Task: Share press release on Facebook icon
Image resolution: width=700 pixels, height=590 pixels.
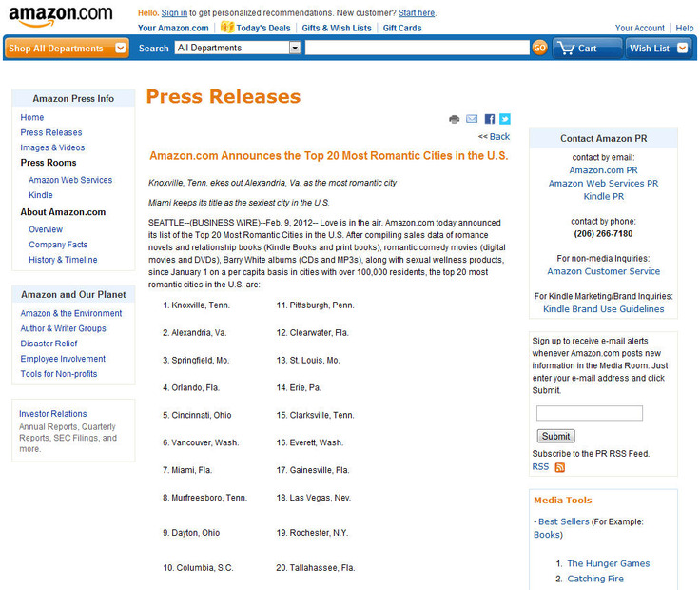Action: (x=489, y=119)
